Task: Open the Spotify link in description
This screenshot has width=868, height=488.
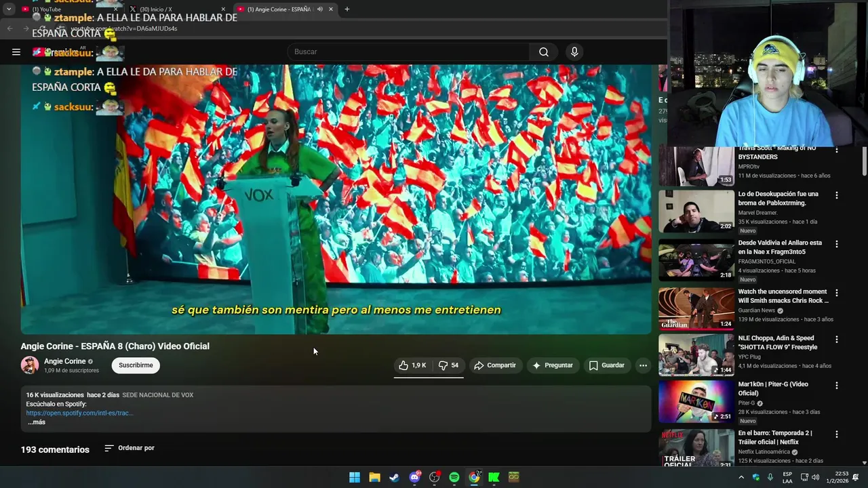Action: 79,413
